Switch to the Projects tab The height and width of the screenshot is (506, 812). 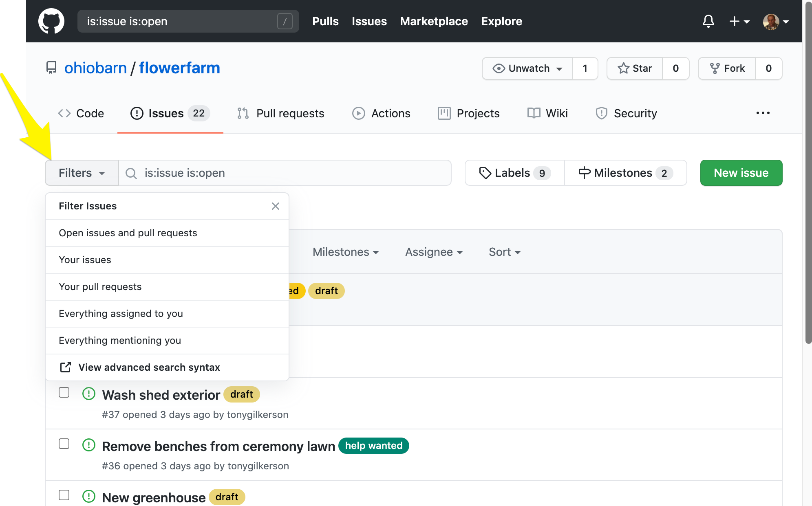coord(468,113)
